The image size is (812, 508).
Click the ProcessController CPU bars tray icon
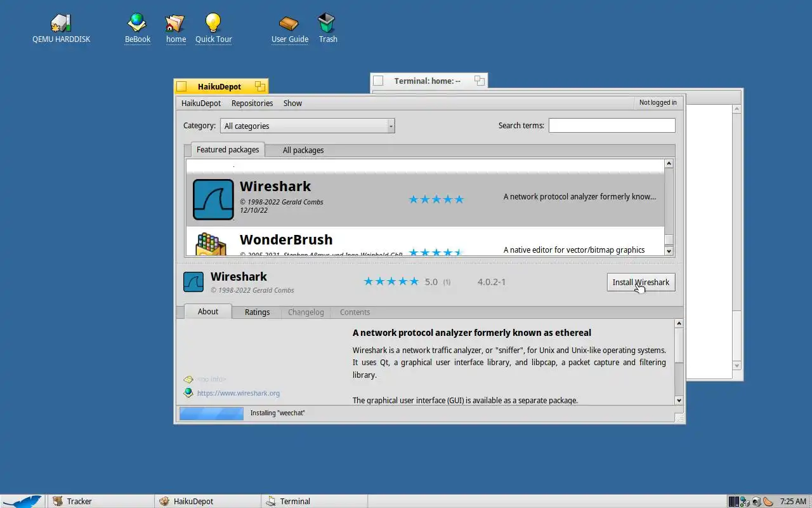point(733,502)
